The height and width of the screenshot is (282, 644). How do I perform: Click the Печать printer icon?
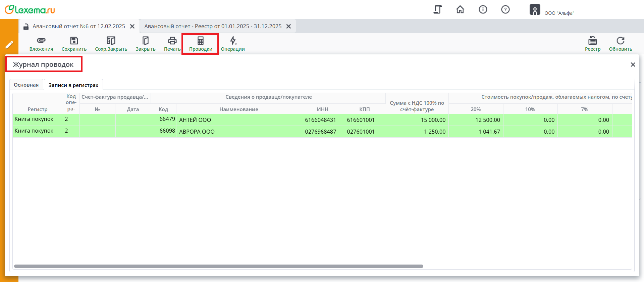(172, 41)
